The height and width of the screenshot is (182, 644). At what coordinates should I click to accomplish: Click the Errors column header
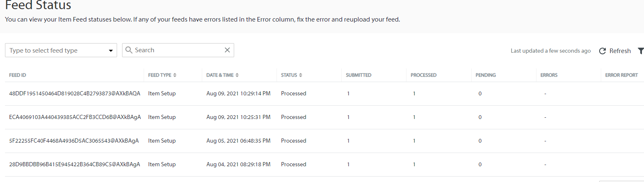(x=549, y=75)
